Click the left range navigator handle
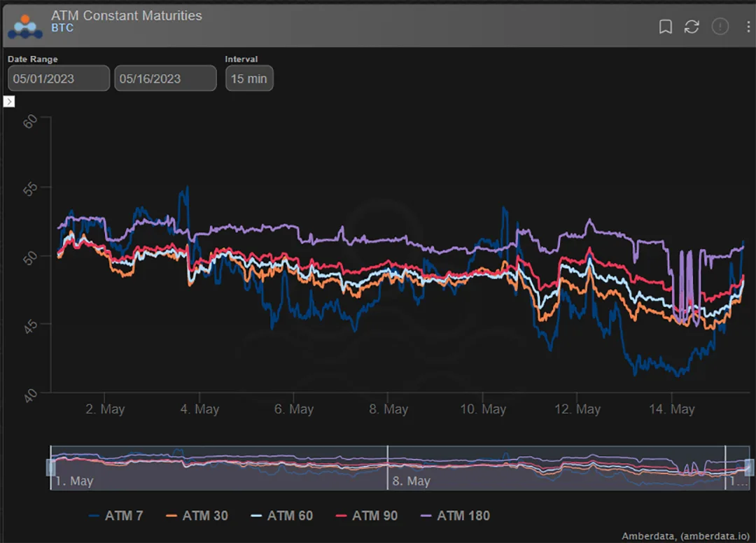The image size is (756, 543). [50, 467]
